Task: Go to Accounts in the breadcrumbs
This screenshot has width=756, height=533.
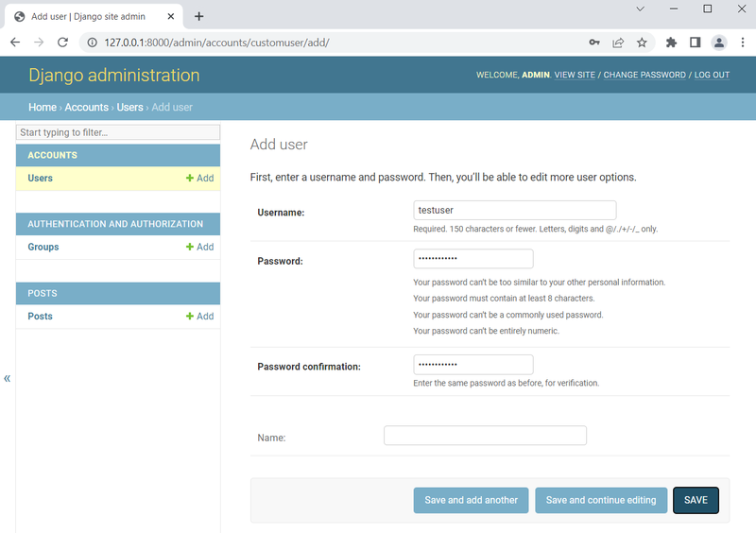Action: (87, 107)
